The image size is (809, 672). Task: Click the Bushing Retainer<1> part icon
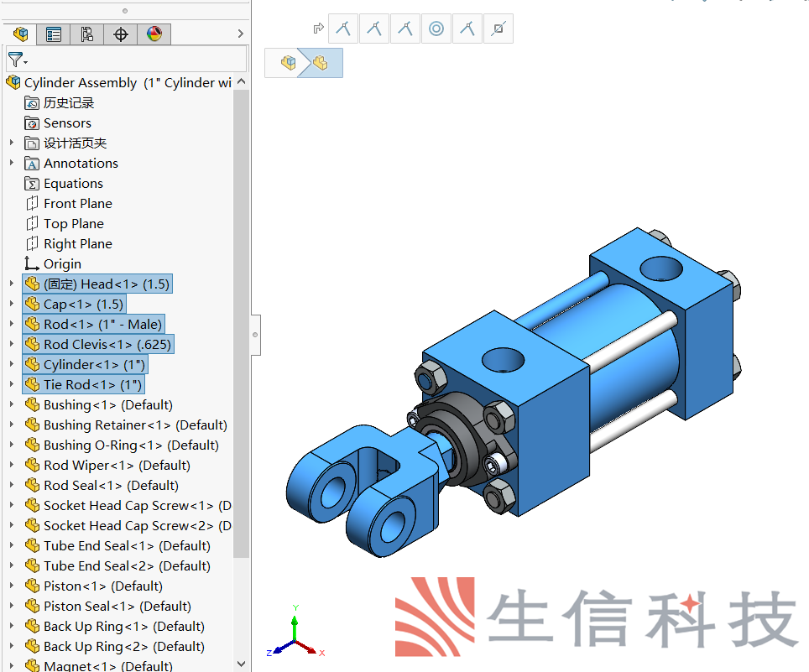(33, 425)
